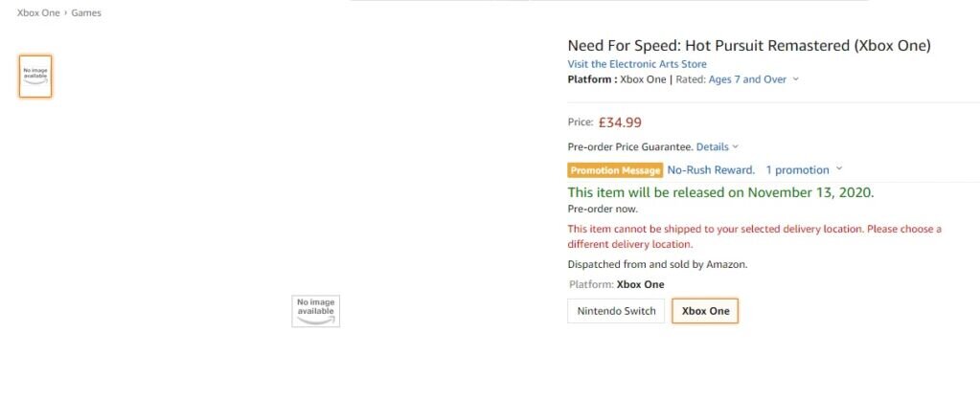Image resolution: width=980 pixels, height=399 pixels.
Task: Click the Need For Speed product title
Action: (749, 46)
